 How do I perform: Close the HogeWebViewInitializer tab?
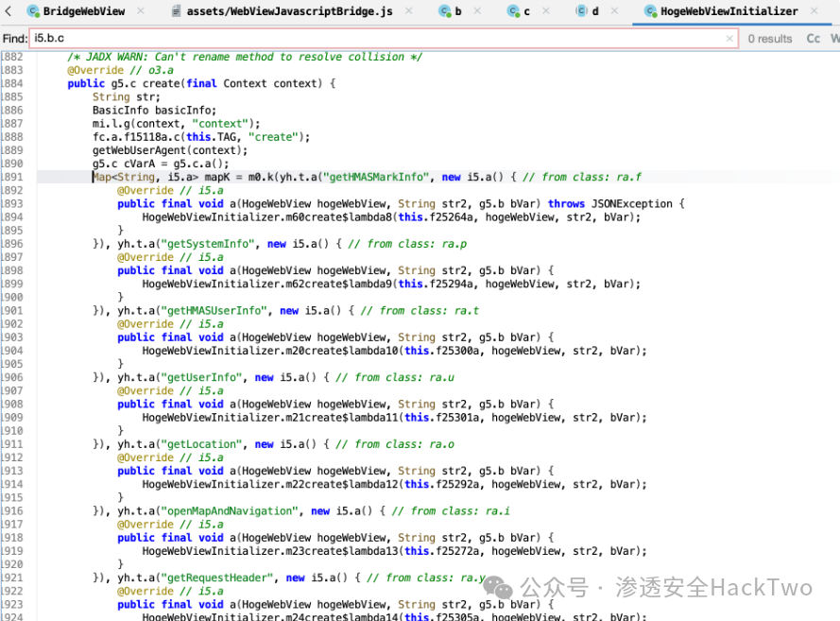pos(814,10)
